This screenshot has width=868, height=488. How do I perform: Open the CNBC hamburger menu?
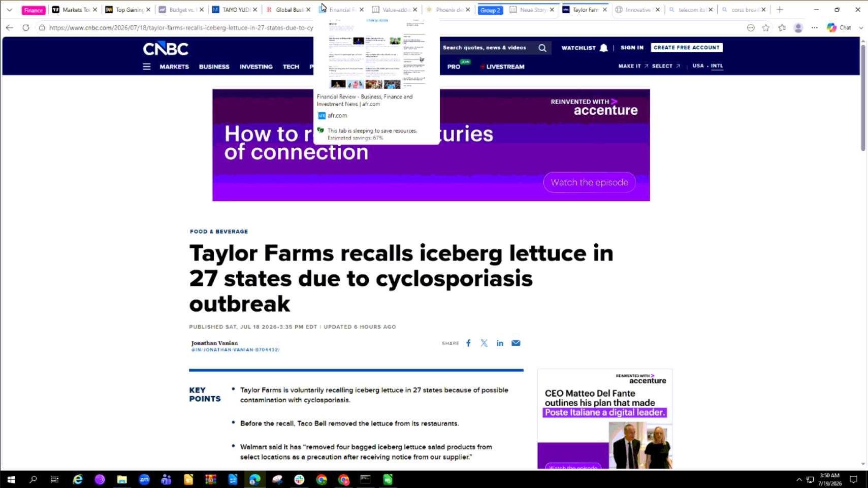coord(147,67)
